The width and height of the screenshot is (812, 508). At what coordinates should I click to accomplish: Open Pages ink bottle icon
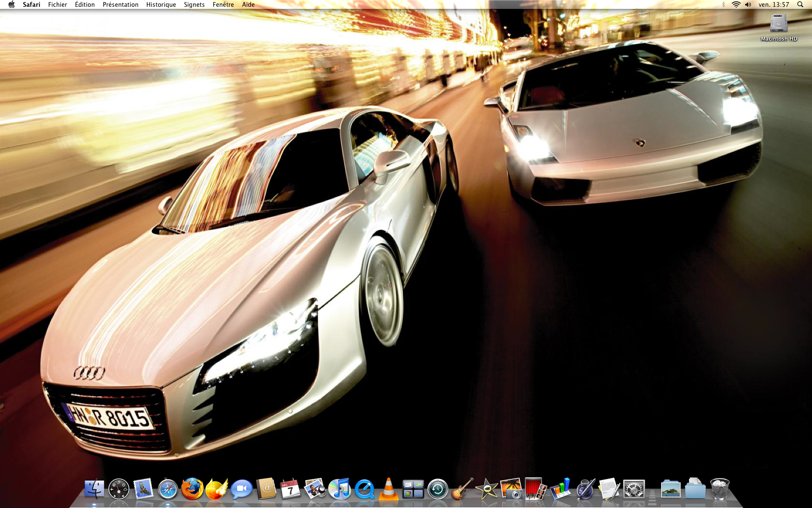[585, 489]
